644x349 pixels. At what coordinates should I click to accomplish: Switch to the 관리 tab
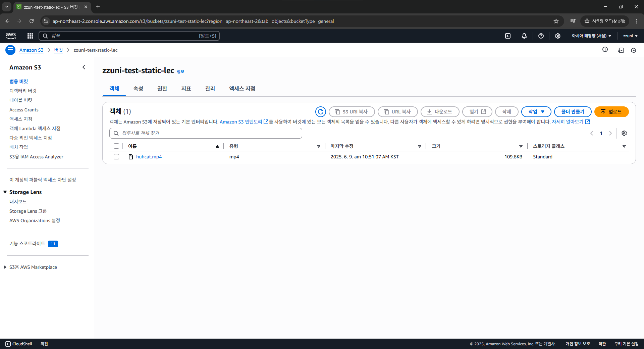(x=210, y=89)
